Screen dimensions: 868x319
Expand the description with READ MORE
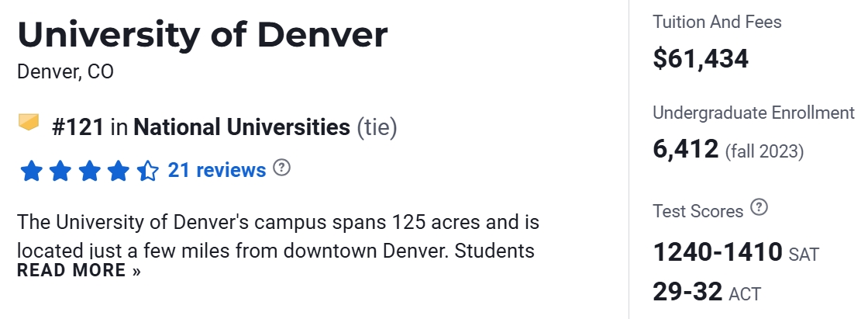tap(79, 271)
